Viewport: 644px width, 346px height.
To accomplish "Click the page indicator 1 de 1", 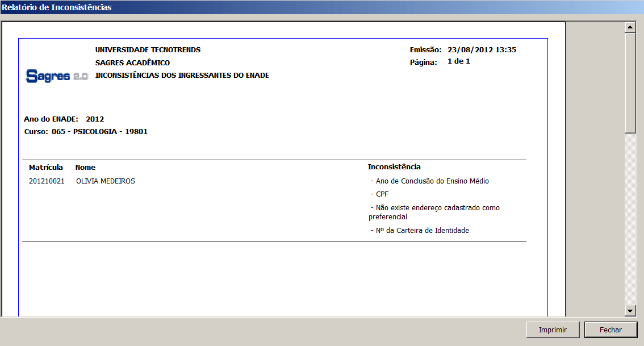I will pyautogui.click(x=459, y=61).
